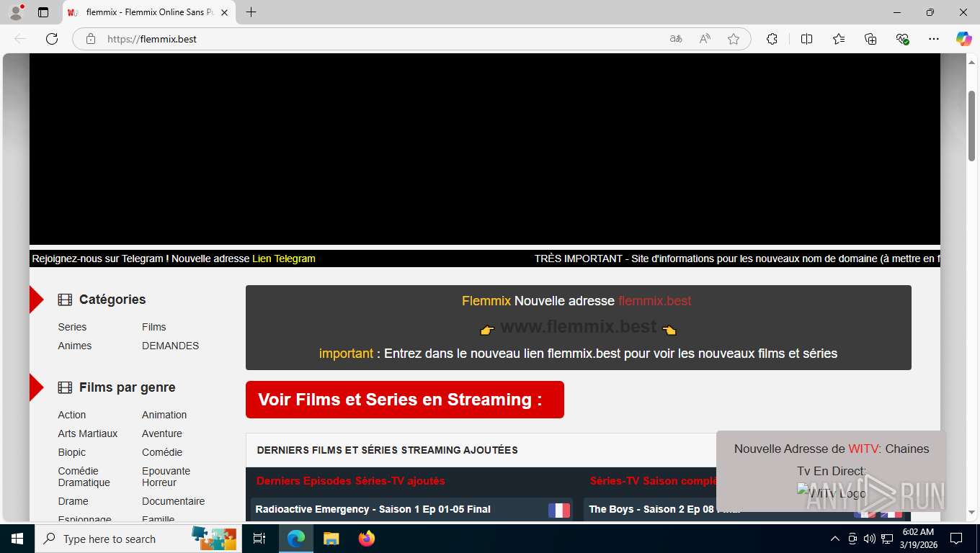View site information lock icon
This screenshot has width=980, height=553.
(91, 39)
